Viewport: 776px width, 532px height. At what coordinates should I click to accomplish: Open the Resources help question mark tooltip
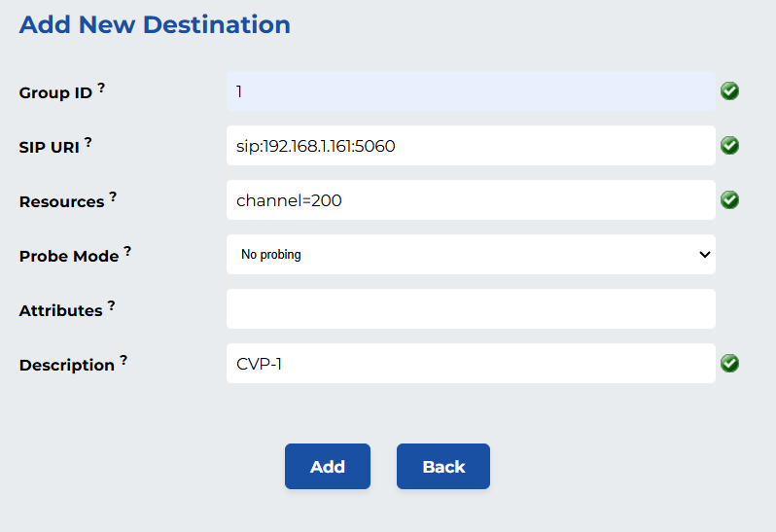[x=113, y=196]
